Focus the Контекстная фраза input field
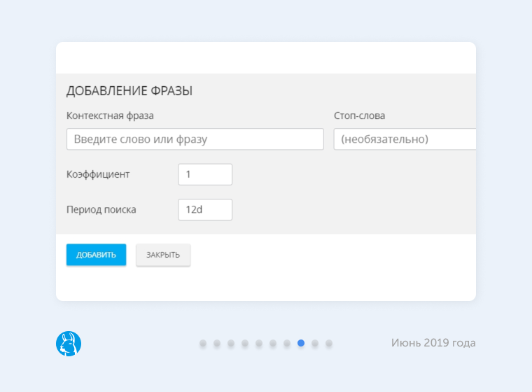 195,139
